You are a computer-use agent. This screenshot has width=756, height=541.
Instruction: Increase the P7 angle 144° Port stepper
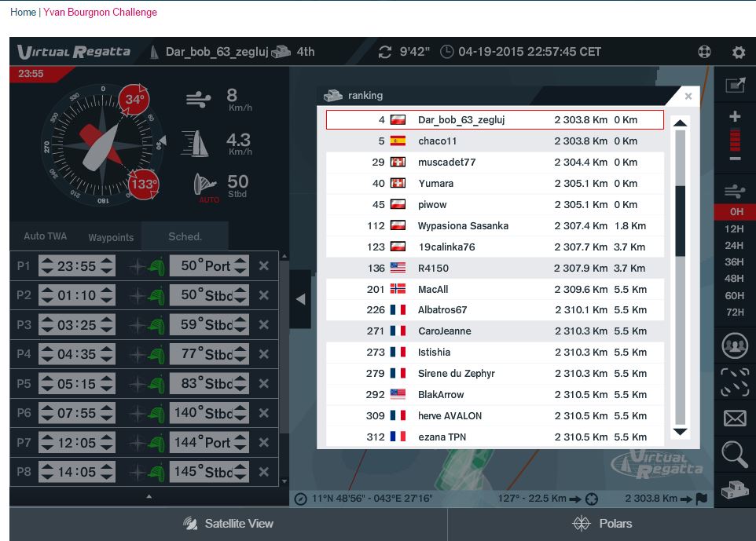pos(240,437)
